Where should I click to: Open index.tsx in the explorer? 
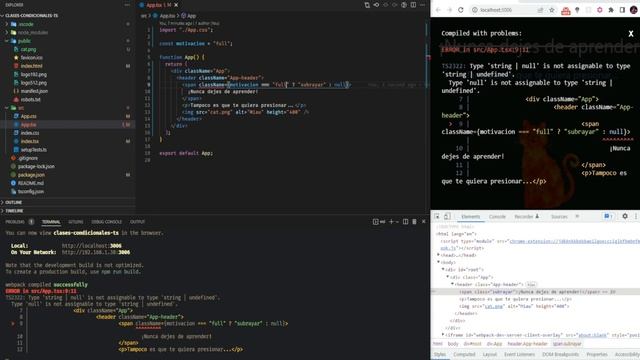click(x=30, y=141)
